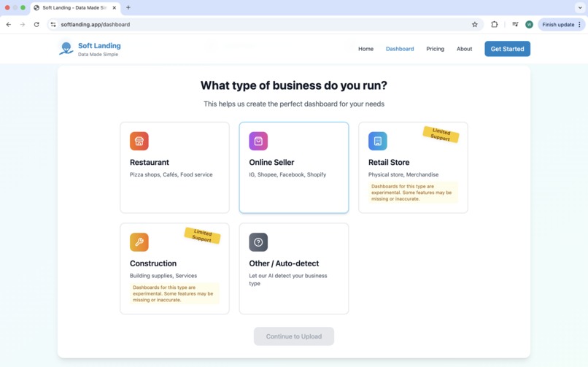Click the experimental warning note under Retail Store
Viewport: 588px width, 367px height.
point(413,193)
